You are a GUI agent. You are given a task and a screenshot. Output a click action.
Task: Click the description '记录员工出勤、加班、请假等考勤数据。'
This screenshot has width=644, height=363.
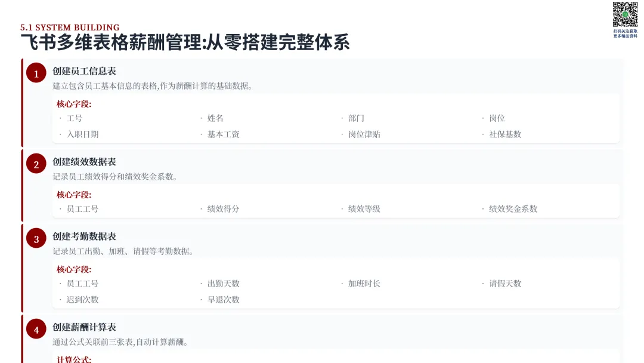click(x=123, y=251)
